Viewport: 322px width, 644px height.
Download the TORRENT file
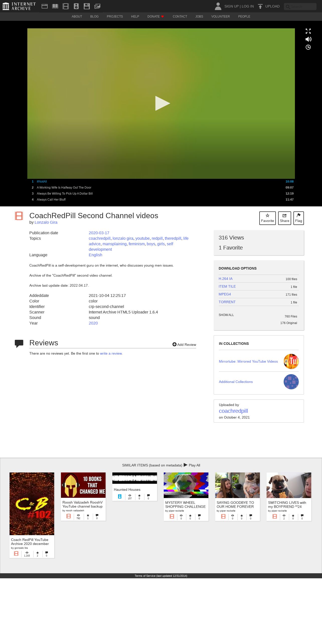click(x=227, y=302)
